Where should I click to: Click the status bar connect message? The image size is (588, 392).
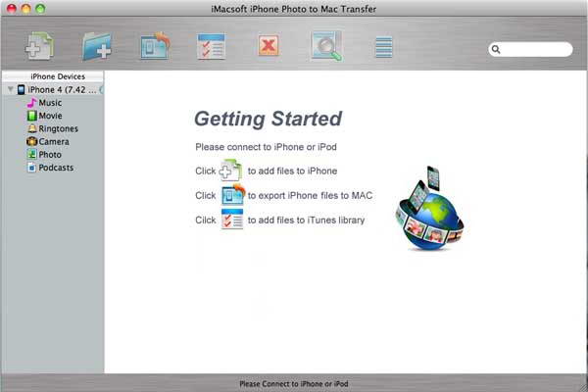tap(294, 384)
